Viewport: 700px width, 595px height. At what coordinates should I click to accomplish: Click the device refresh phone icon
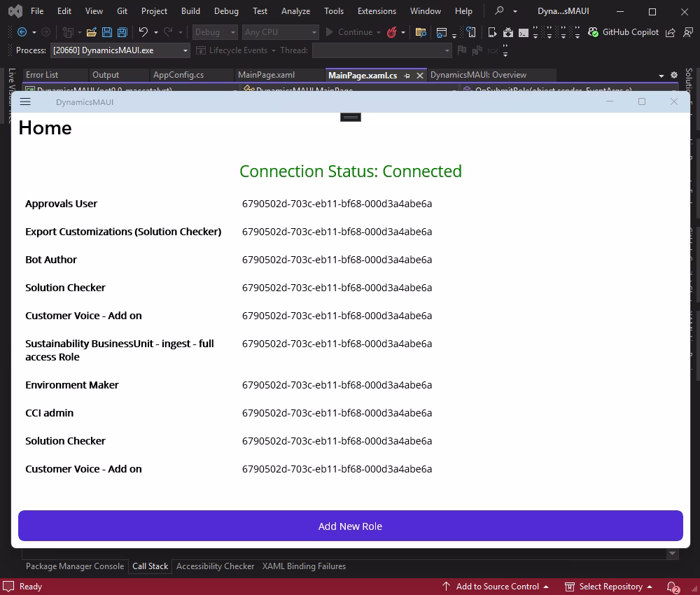(x=471, y=32)
